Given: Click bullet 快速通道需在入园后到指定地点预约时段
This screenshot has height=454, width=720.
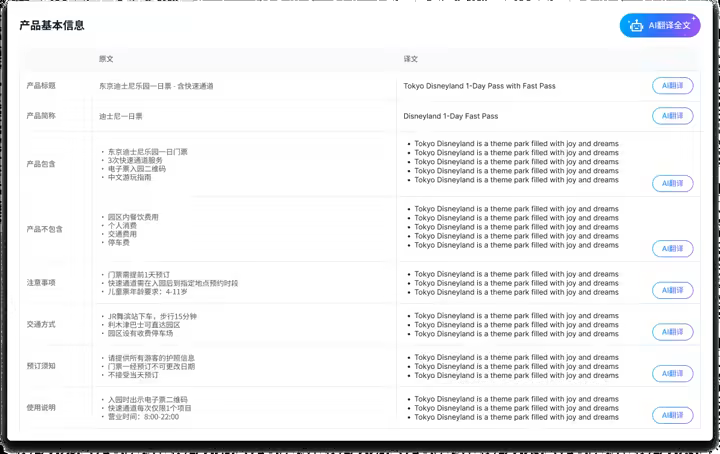Looking at the screenshot, I should point(173,283).
